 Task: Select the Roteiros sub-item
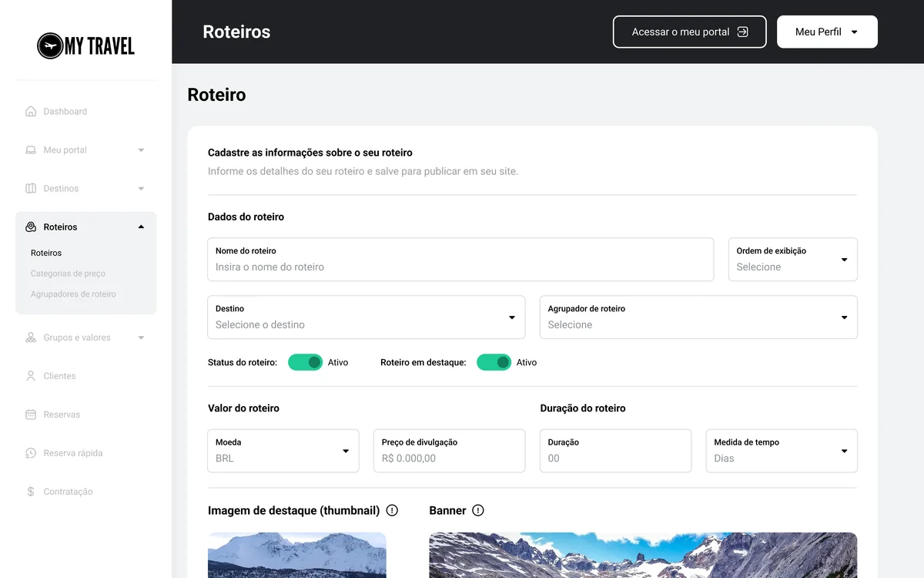pyautogui.click(x=46, y=253)
